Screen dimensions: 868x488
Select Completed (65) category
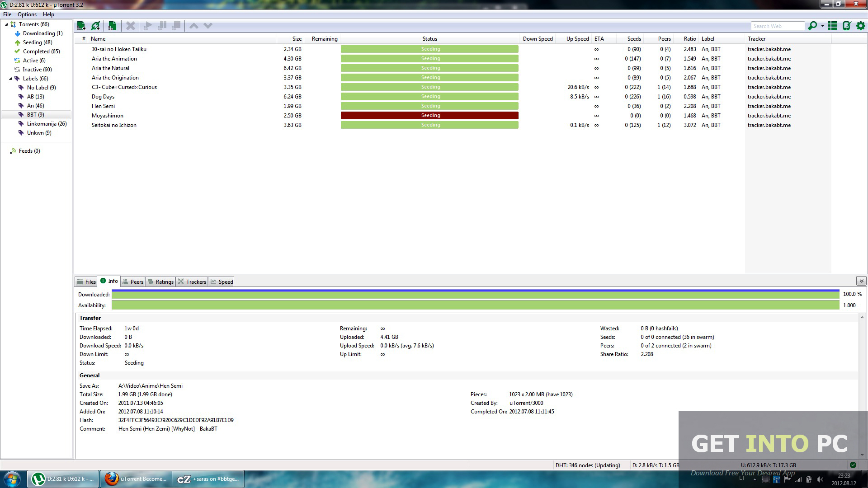pyautogui.click(x=41, y=52)
